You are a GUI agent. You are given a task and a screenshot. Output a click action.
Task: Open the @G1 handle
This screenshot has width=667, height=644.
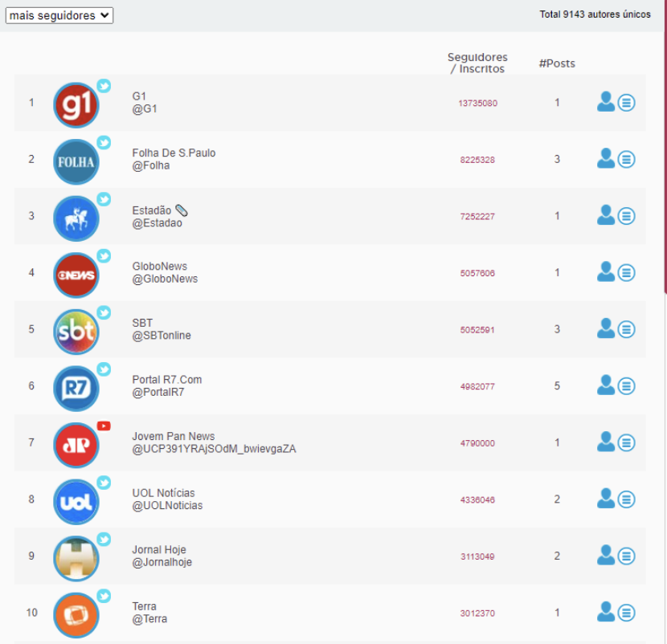[x=145, y=109]
